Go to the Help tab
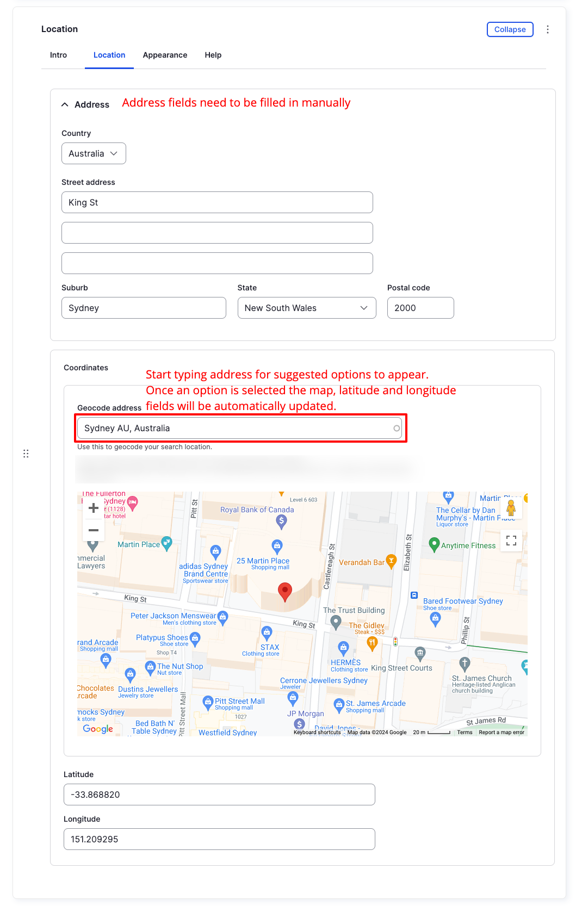 [x=213, y=55]
